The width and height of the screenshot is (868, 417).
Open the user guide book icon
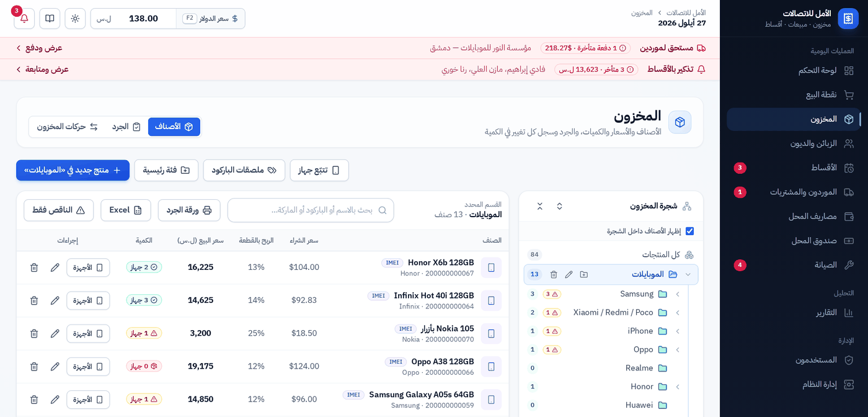pos(50,19)
